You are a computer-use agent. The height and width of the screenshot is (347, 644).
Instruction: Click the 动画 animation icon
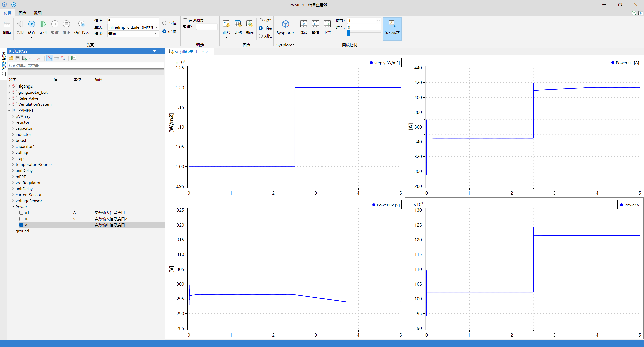(250, 24)
